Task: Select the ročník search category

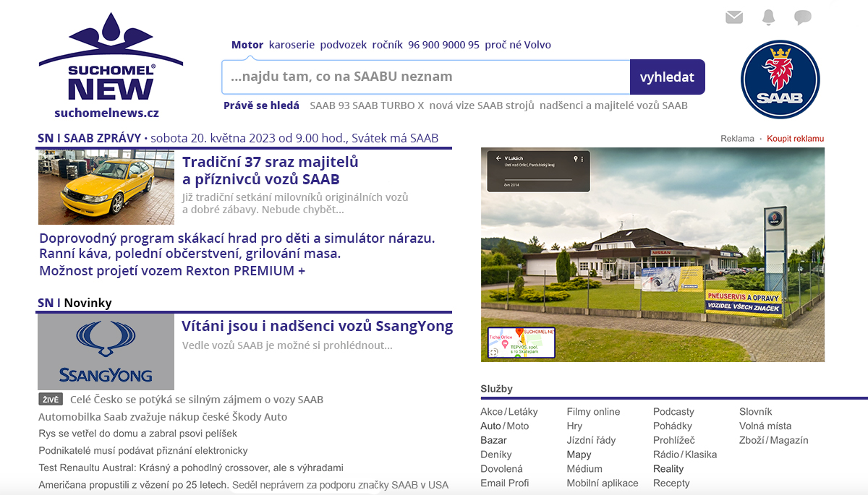Action: point(388,45)
